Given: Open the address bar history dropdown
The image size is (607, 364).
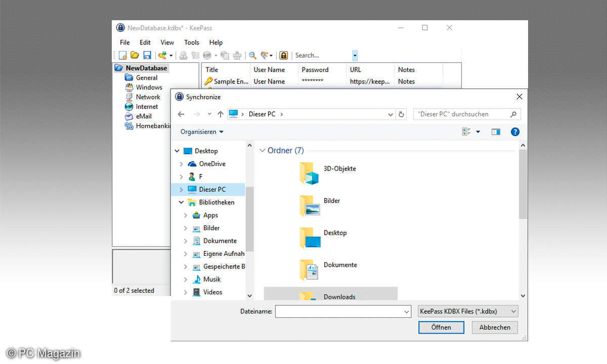Looking at the screenshot, I should coord(391,114).
